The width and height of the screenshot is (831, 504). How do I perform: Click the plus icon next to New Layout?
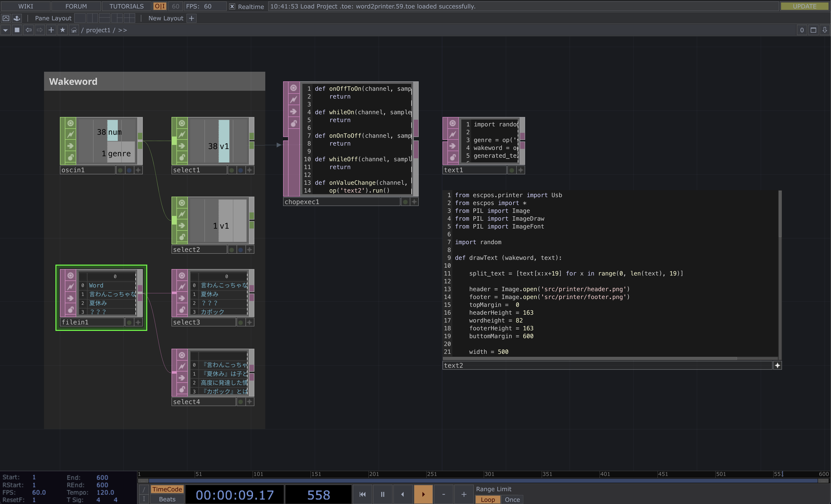click(x=191, y=18)
